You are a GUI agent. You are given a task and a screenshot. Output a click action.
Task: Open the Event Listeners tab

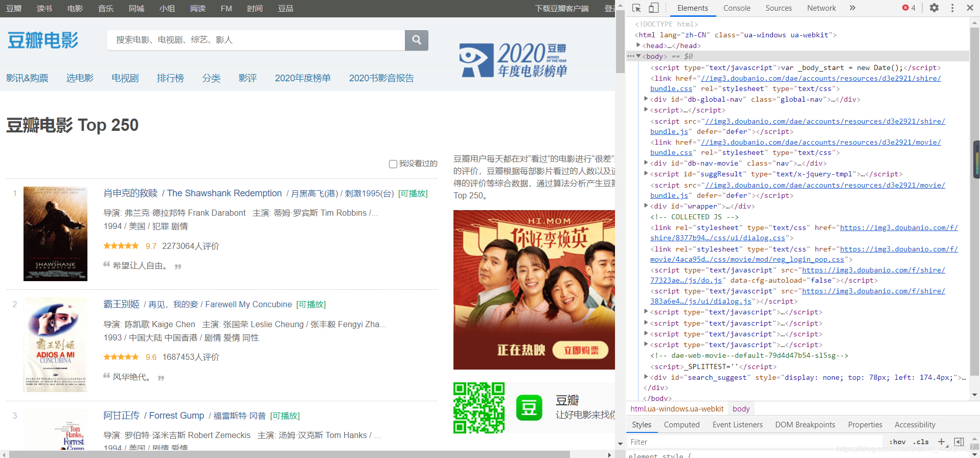pos(737,425)
